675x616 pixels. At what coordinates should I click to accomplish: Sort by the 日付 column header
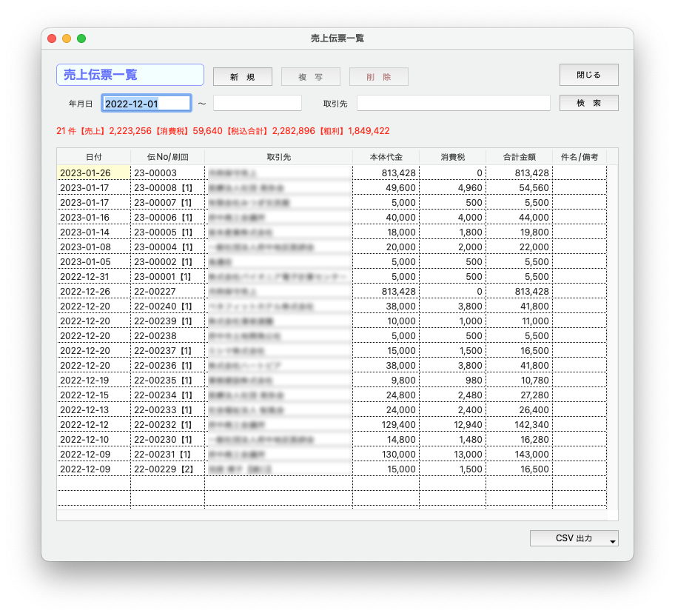tap(94, 157)
